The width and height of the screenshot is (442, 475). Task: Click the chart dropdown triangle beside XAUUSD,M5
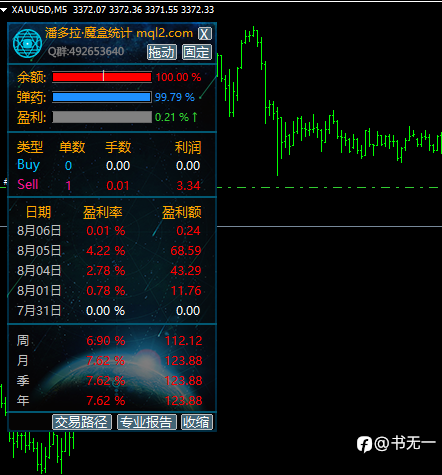(4, 10)
